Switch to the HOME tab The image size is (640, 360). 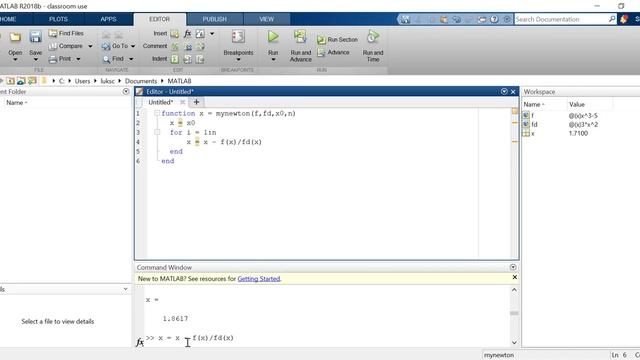(x=8, y=19)
